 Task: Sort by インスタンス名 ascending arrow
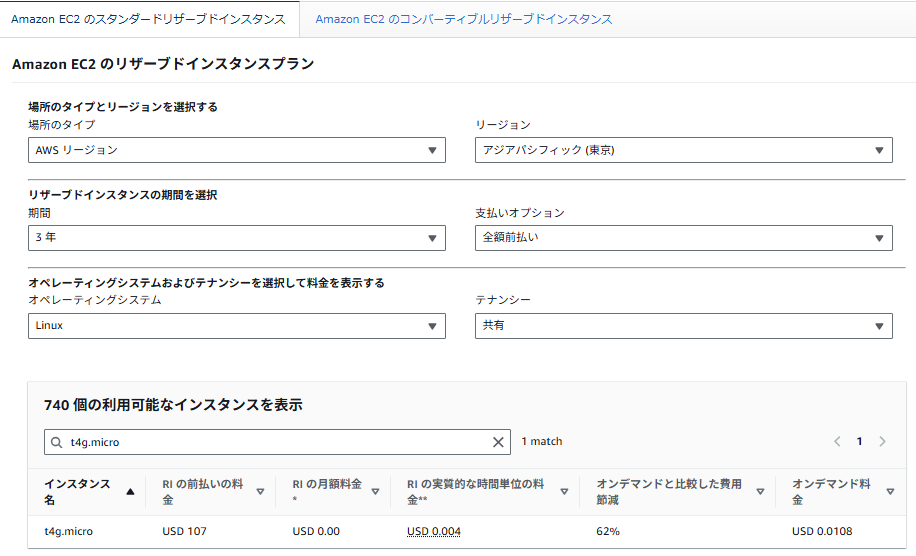[130, 492]
